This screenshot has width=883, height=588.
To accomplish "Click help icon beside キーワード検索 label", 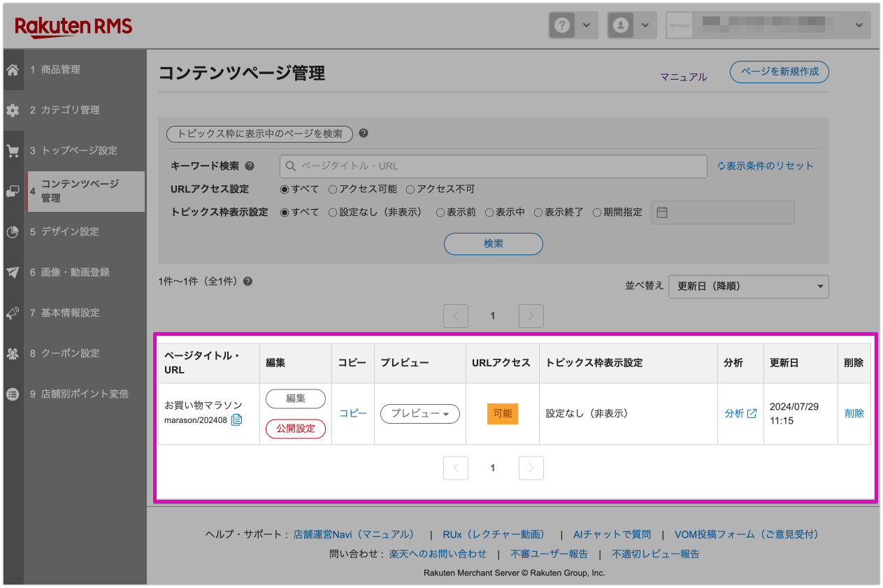I will pos(250,166).
